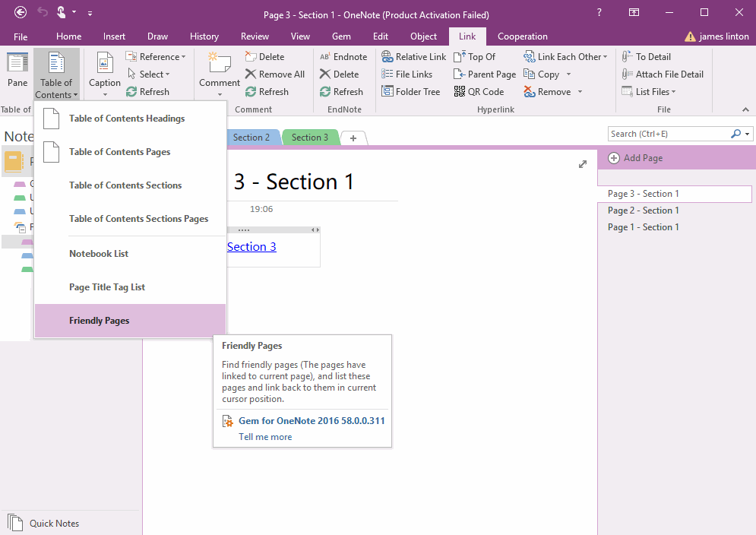Create a new section with plus tab
The height and width of the screenshot is (535, 756).
coord(353,138)
